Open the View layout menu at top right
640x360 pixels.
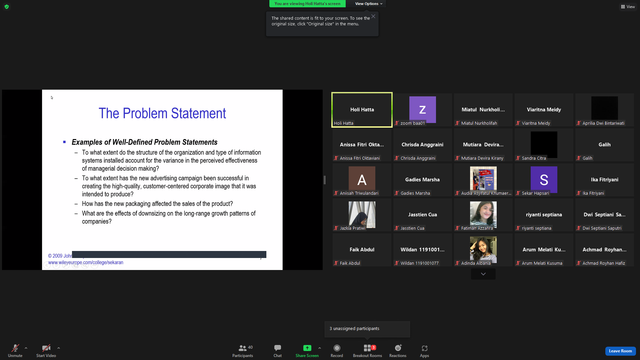[628, 7]
